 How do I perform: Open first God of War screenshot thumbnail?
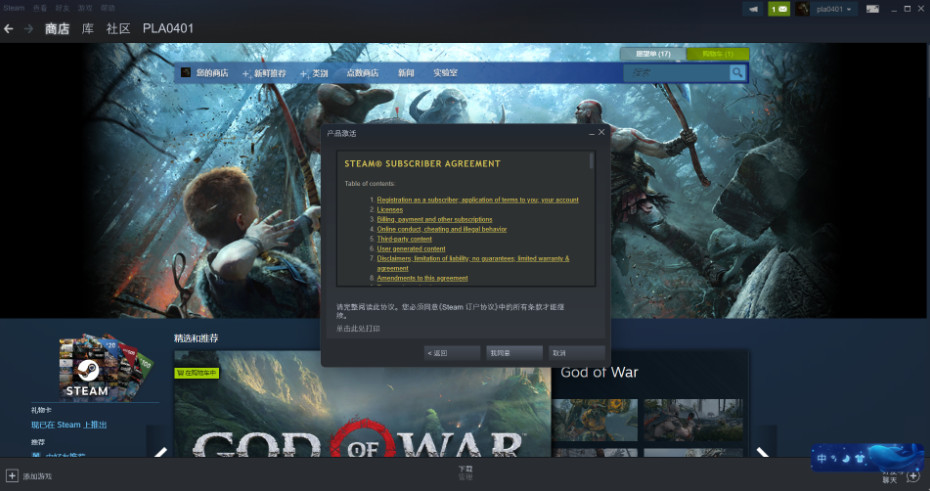click(595, 419)
